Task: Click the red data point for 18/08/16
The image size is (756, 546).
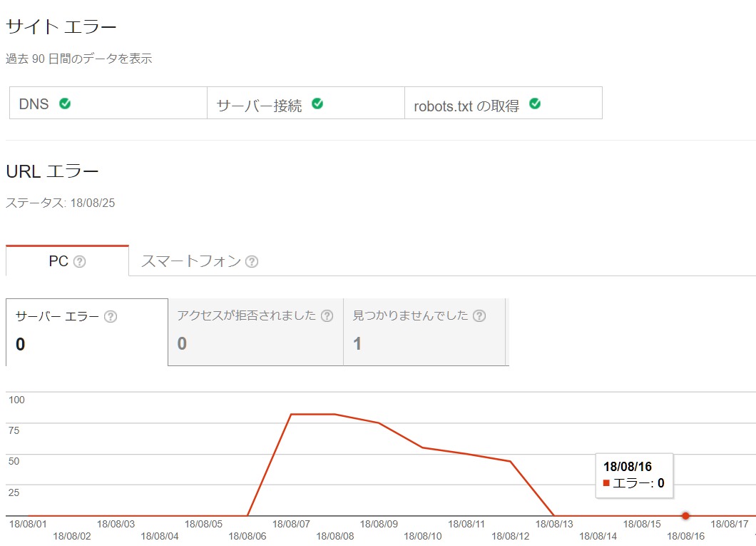Action: click(x=685, y=515)
